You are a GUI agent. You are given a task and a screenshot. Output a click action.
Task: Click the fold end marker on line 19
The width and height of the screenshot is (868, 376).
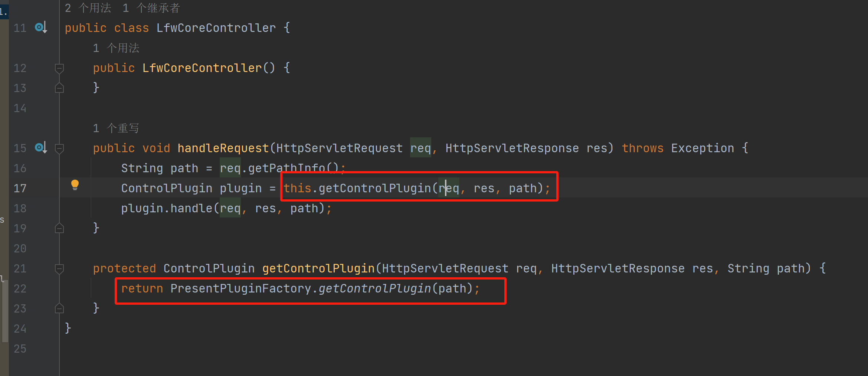click(59, 228)
